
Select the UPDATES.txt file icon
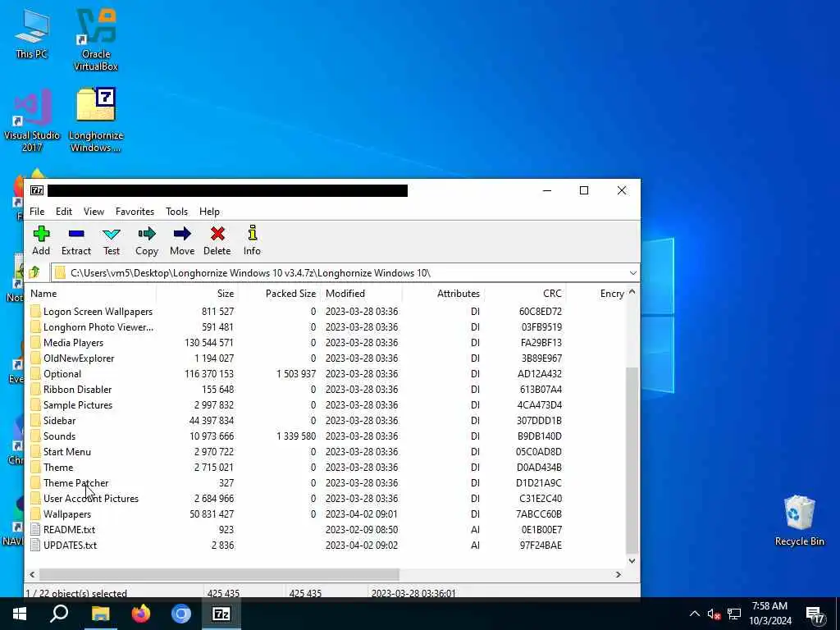point(35,546)
